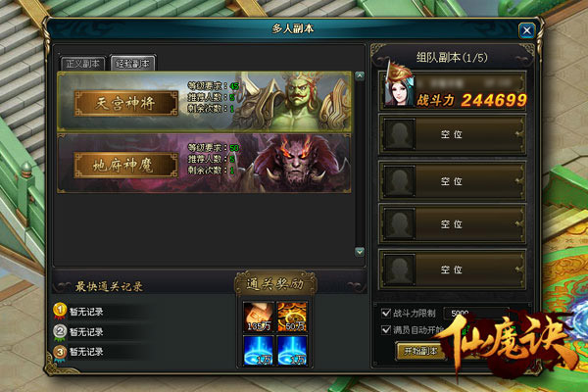
Task: Close the 多人副本 window
Action: pyautogui.click(x=527, y=30)
